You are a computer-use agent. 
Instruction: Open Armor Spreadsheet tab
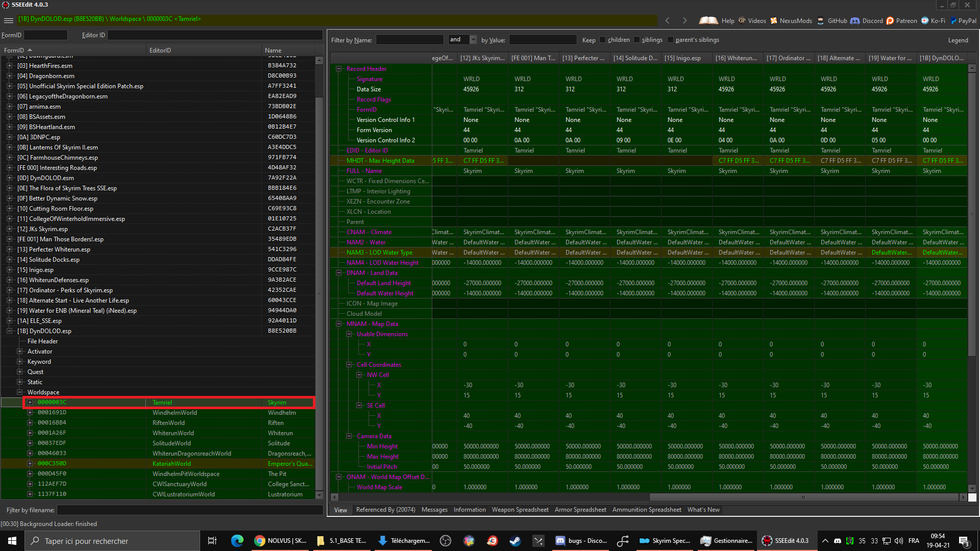[580, 510]
